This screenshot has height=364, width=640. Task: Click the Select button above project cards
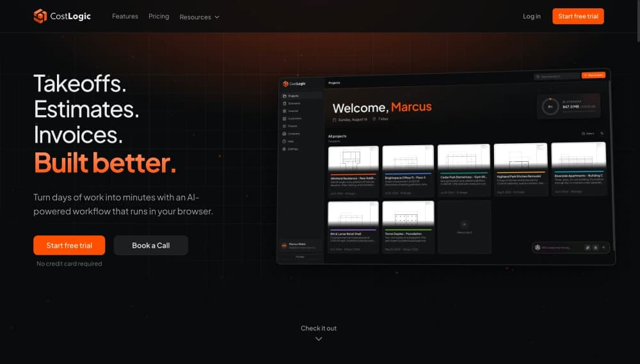point(588,134)
